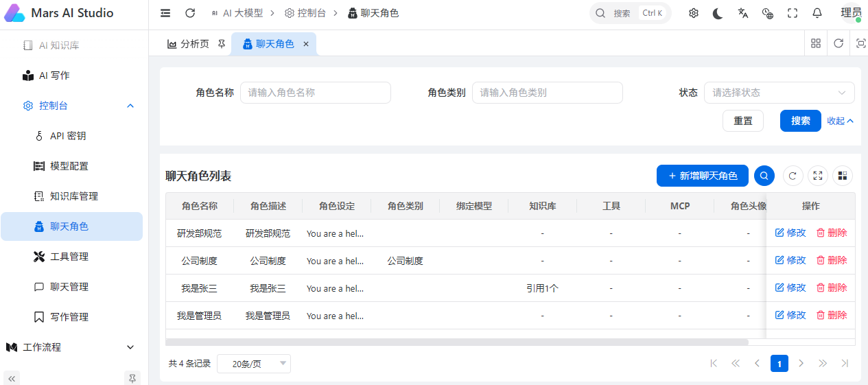The width and height of the screenshot is (868, 385).
Task: Go to next page arrow
Action: [801, 363]
